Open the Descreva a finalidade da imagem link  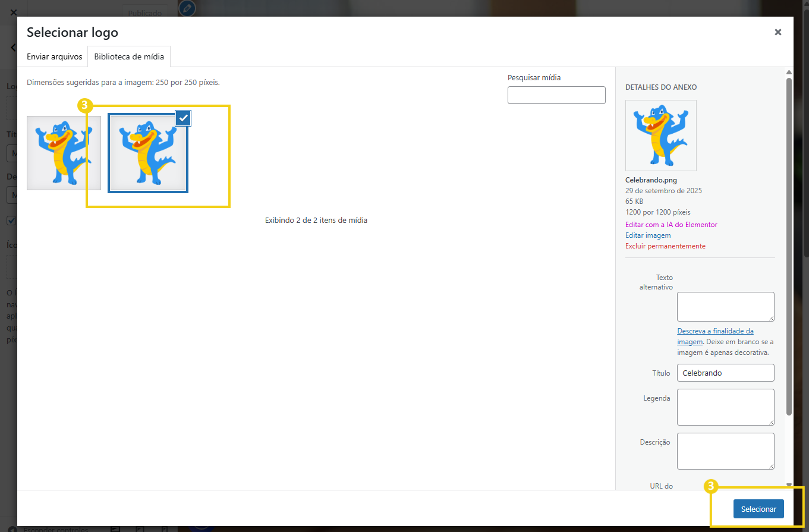point(715,331)
